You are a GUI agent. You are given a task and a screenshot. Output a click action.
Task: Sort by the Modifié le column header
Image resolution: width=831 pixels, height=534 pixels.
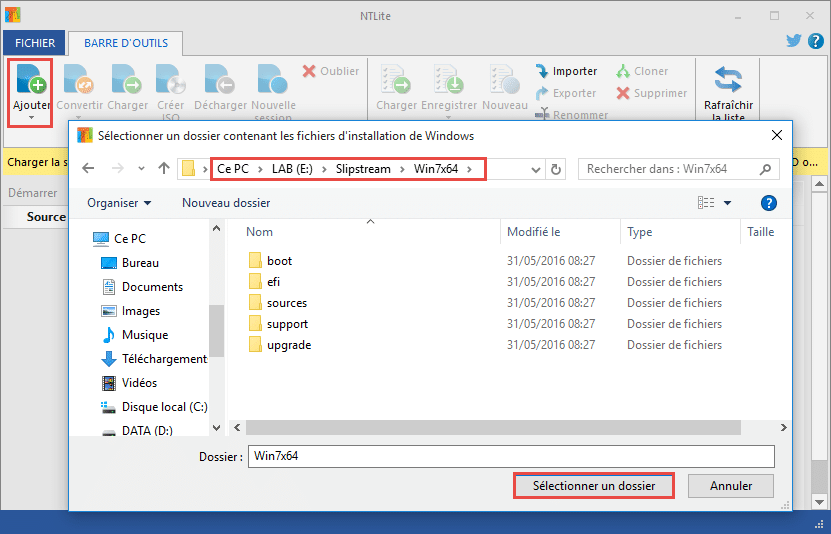point(533,232)
